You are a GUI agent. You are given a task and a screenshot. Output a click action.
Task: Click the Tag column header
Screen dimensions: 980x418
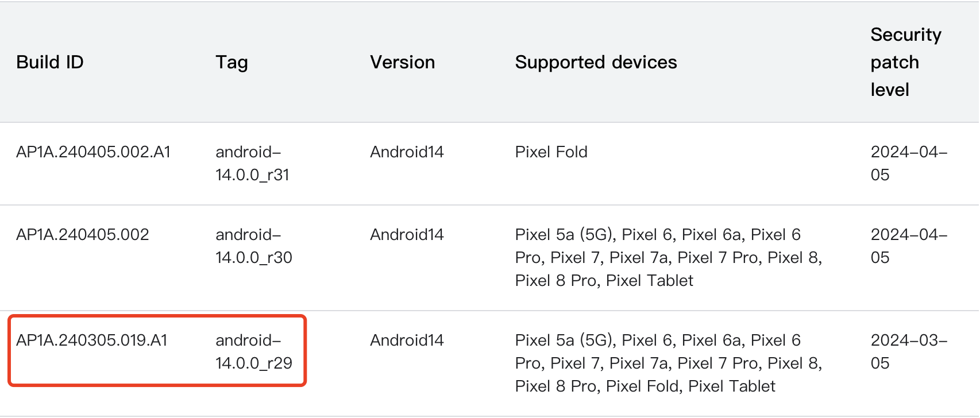pos(232,62)
